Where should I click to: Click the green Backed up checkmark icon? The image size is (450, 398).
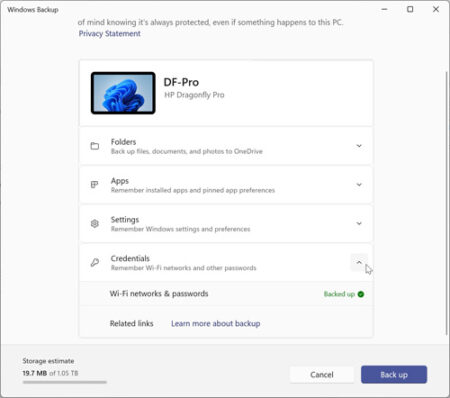(361, 294)
